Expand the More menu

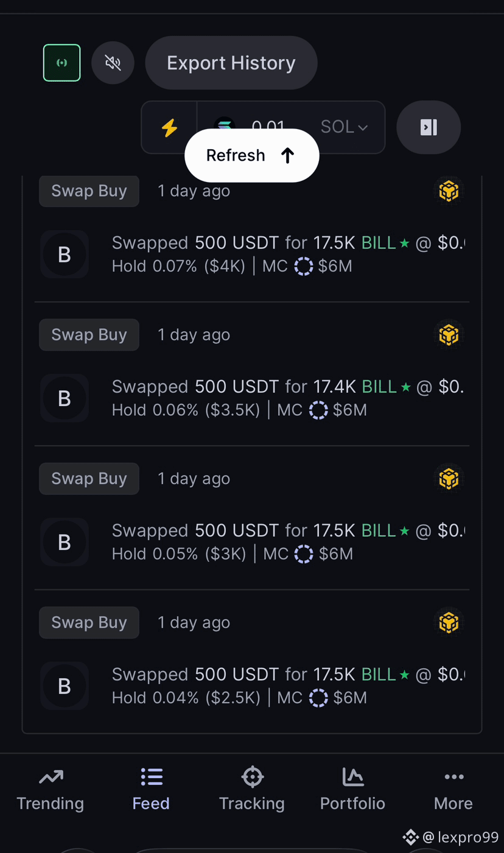coord(453,790)
